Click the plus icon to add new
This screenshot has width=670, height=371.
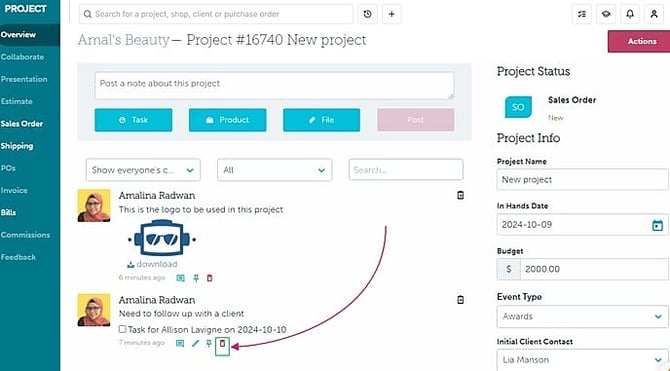tap(391, 14)
